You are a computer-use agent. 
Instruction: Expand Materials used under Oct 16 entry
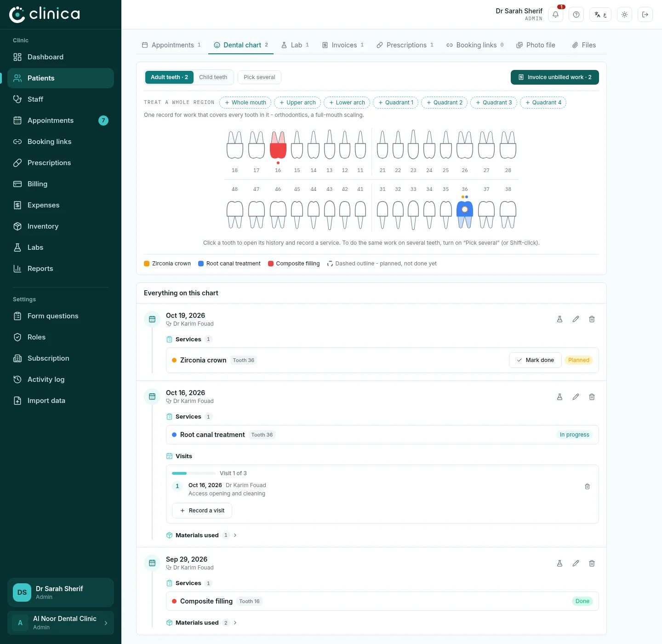202,535
